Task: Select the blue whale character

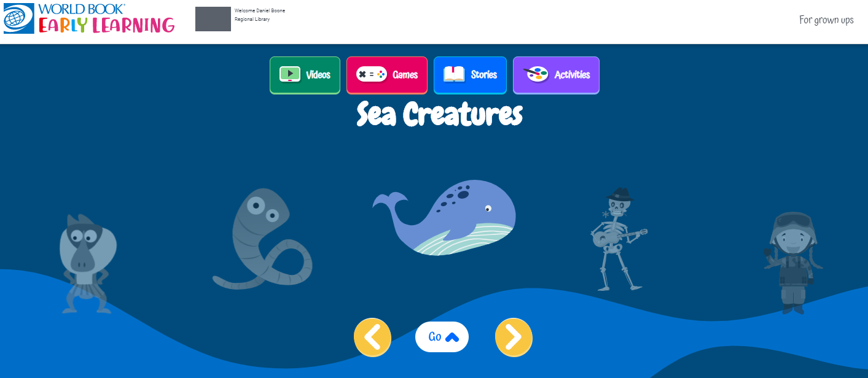Action: pyautogui.click(x=444, y=217)
